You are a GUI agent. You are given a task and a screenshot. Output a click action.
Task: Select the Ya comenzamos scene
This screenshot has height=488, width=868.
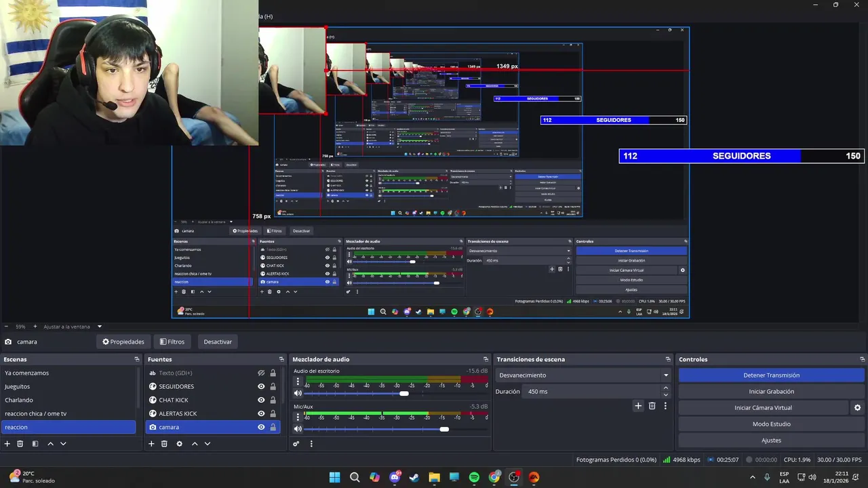[68, 373]
